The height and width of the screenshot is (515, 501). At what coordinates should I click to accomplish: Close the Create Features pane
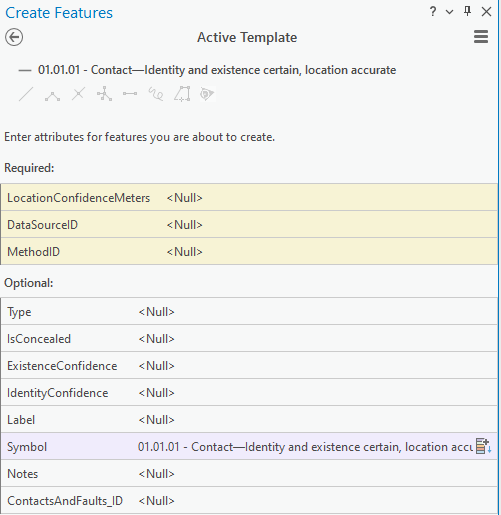486,12
